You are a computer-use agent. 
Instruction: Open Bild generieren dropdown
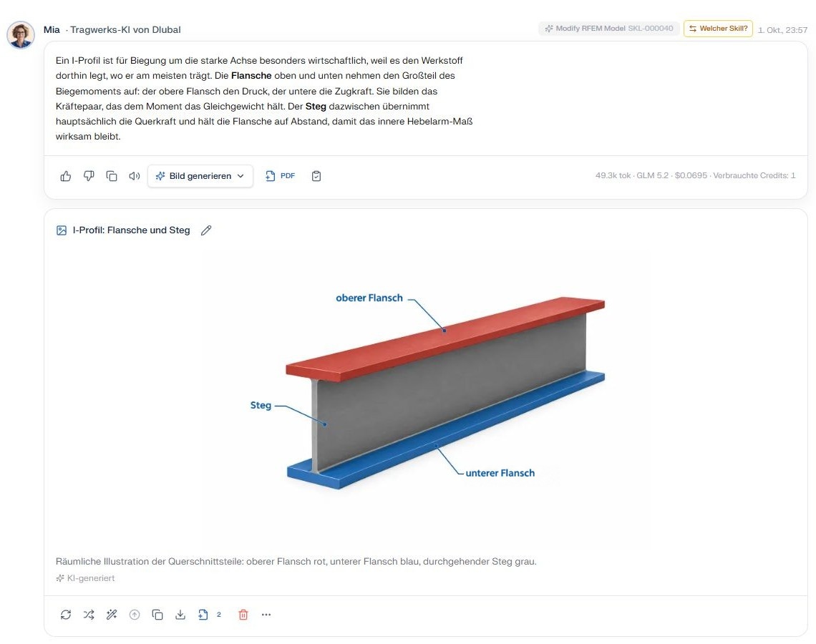click(200, 176)
